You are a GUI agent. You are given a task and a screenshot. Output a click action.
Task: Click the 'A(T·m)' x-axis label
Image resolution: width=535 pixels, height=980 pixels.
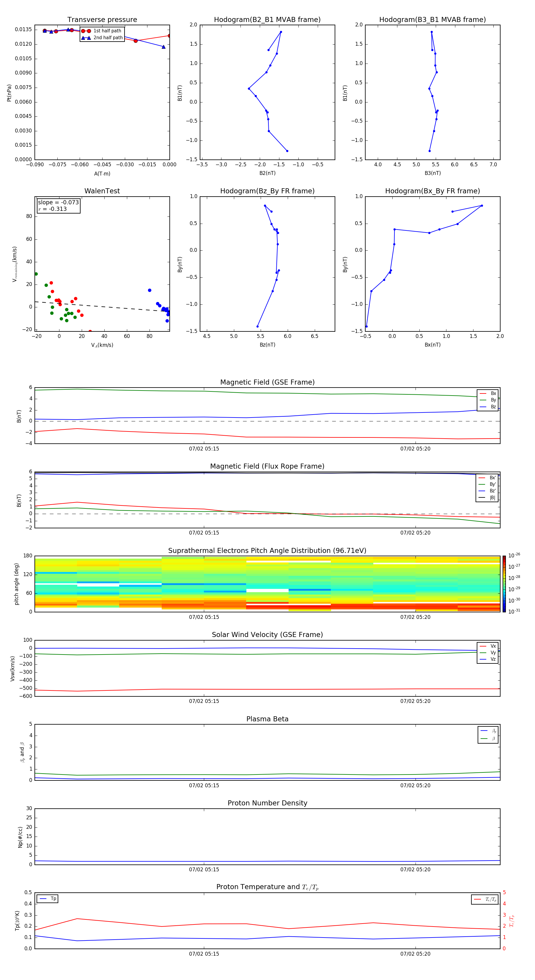pyautogui.click(x=102, y=173)
